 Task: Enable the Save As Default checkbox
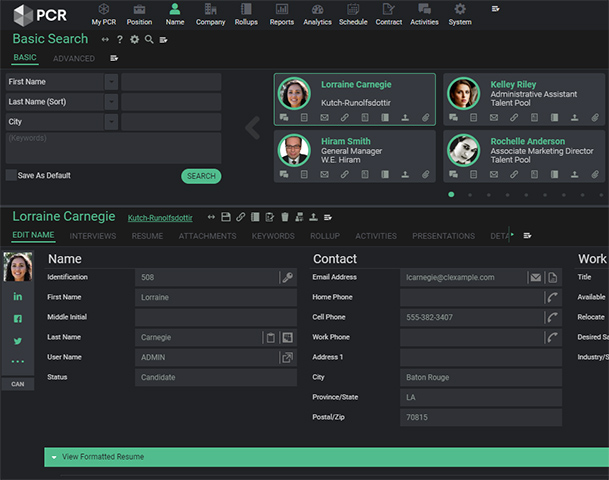[x=11, y=175]
